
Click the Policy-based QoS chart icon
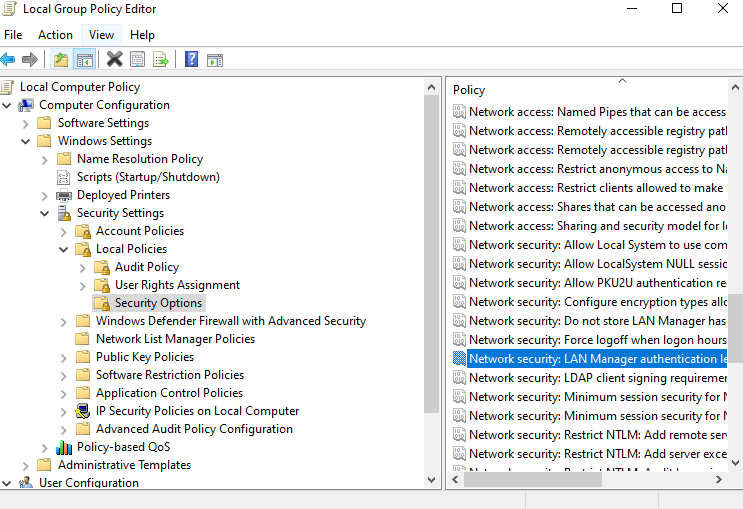[64, 447]
